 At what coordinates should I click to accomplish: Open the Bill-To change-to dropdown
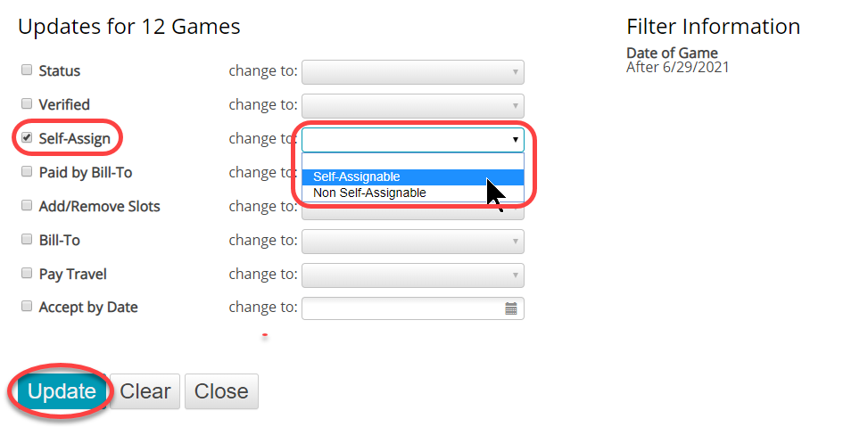click(x=412, y=242)
